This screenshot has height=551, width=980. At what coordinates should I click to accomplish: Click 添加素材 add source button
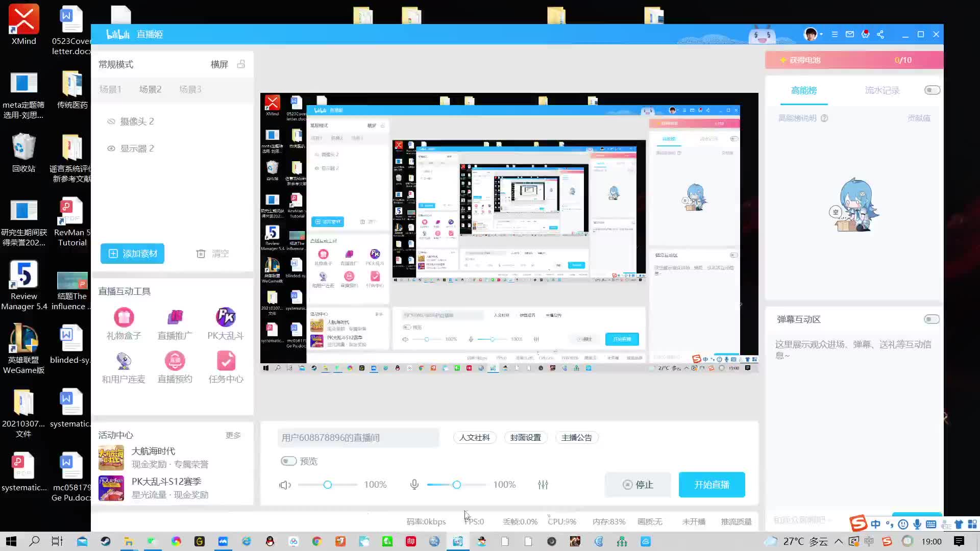[132, 254]
